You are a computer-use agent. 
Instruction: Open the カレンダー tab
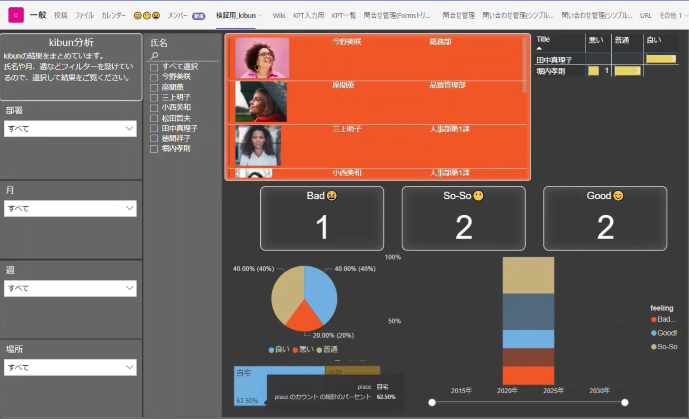click(113, 16)
